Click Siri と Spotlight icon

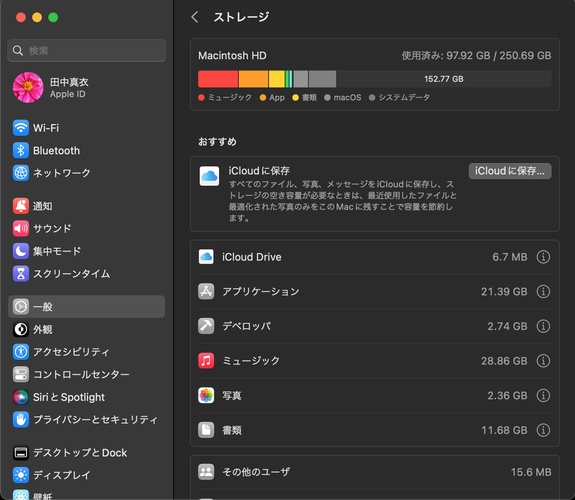pyautogui.click(x=21, y=397)
